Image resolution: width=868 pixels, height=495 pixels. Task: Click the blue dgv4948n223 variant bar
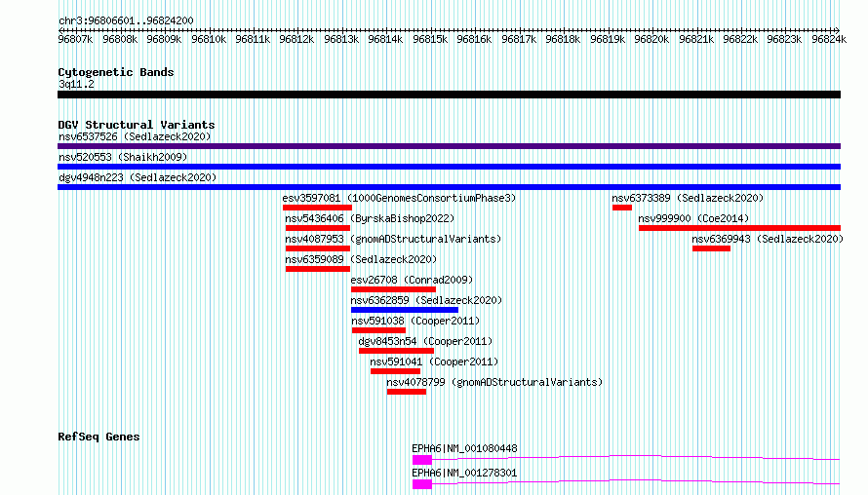coord(449,187)
